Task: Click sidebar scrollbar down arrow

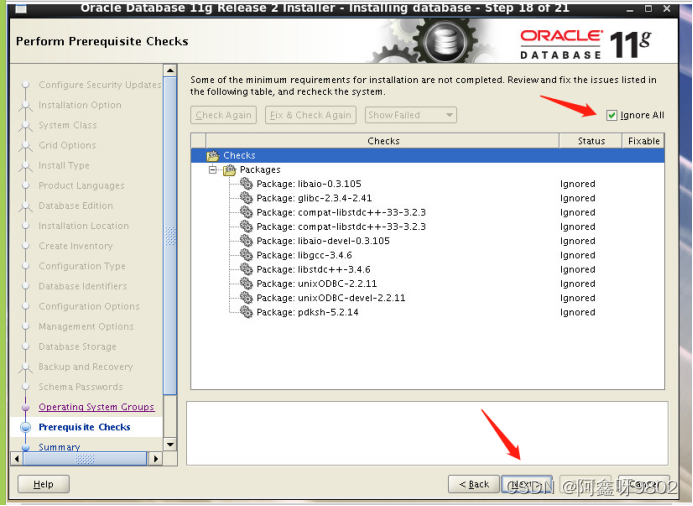Action: (170, 445)
